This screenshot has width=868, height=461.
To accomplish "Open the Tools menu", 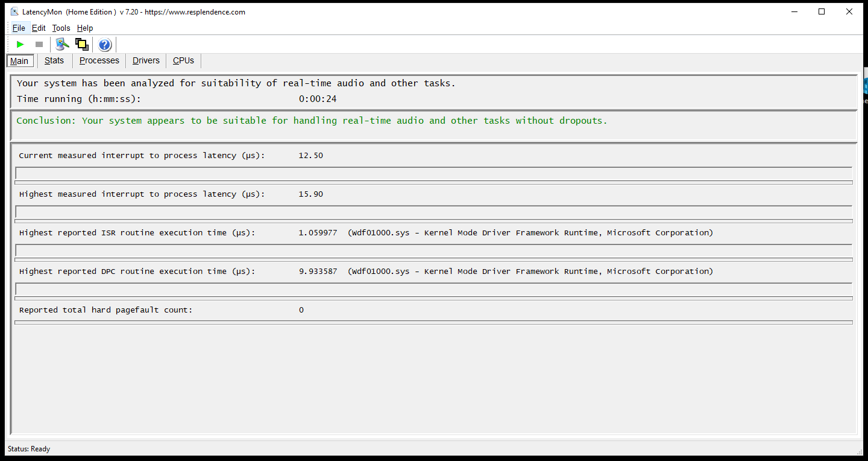I will [x=61, y=28].
